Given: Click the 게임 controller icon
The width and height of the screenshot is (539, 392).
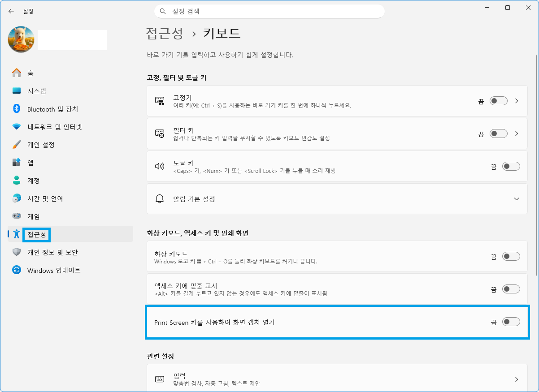Looking at the screenshot, I should pos(17,216).
